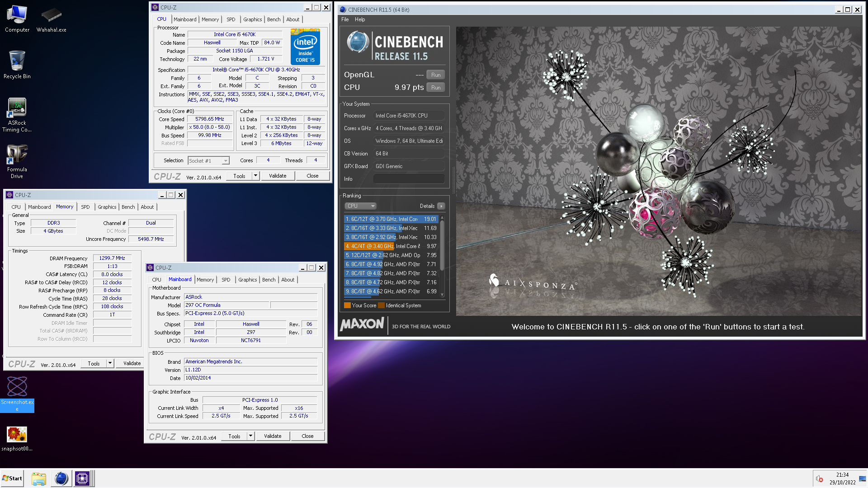The height and width of the screenshot is (488, 868).
Task: Switch to SPD tab in top CPU-Z window
Action: pyautogui.click(x=231, y=19)
